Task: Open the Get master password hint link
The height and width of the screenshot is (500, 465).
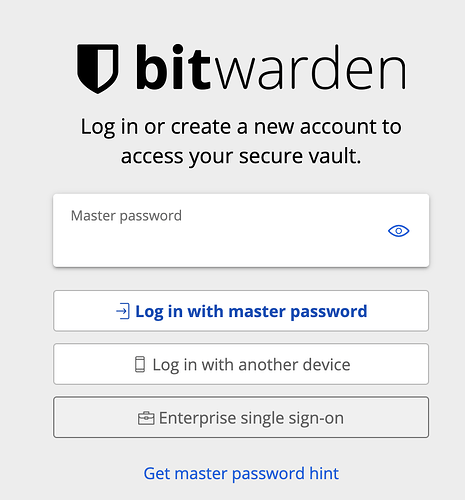Action: (x=241, y=473)
